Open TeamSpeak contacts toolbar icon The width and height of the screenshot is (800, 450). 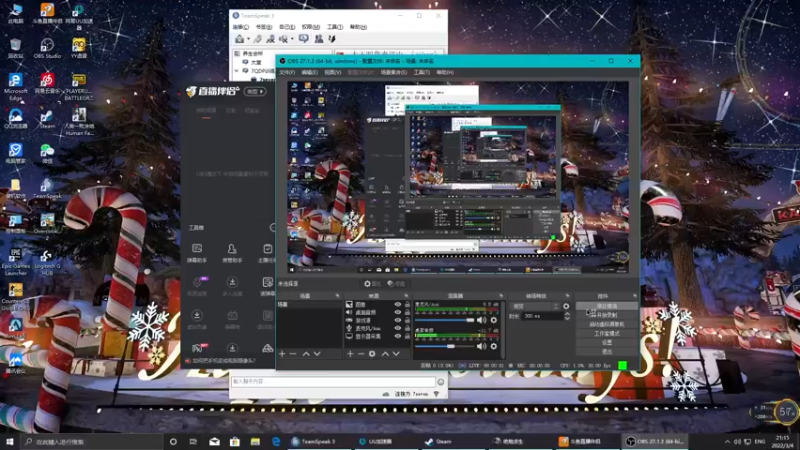(x=318, y=39)
